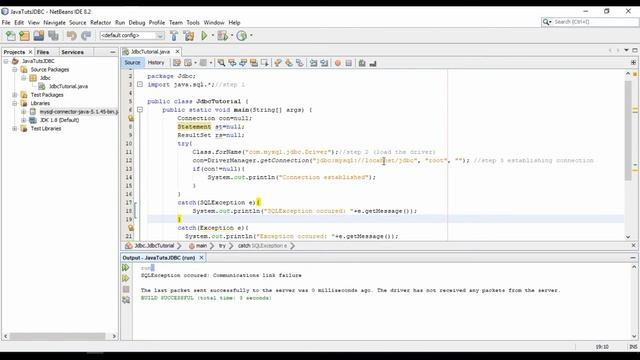This screenshot has width=640, height=360.
Task: Close the Output JavaTutsJDBC (run) tab
Action: (x=201, y=258)
